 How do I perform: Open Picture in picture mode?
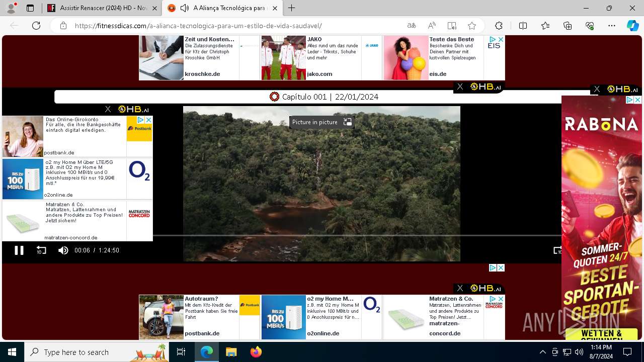321,122
